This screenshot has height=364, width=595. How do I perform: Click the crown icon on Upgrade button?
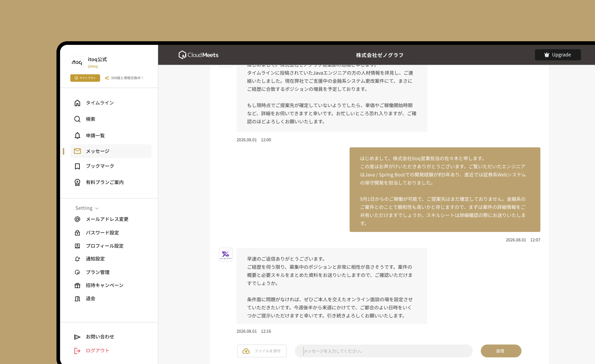click(547, 55)
